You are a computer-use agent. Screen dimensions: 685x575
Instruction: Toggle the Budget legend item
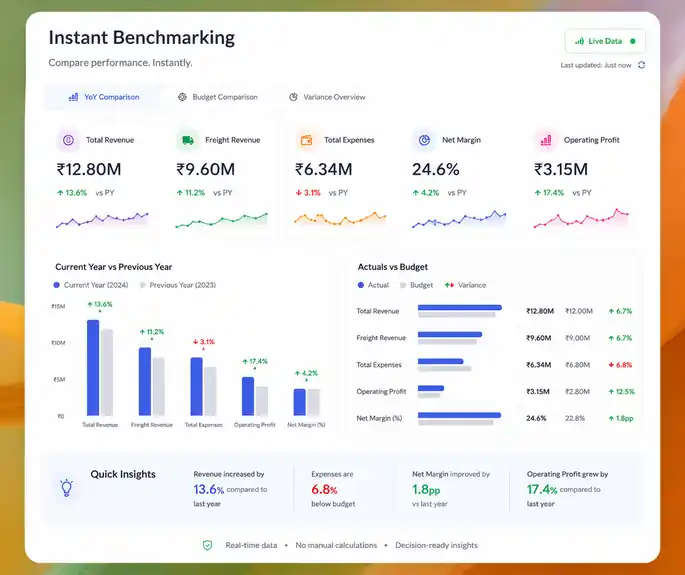(x=417, y=285)
